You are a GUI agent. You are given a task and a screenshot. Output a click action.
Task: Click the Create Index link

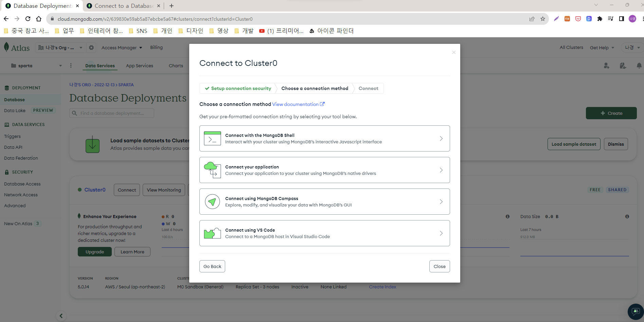pyautogui.click(x=382, y=287)
